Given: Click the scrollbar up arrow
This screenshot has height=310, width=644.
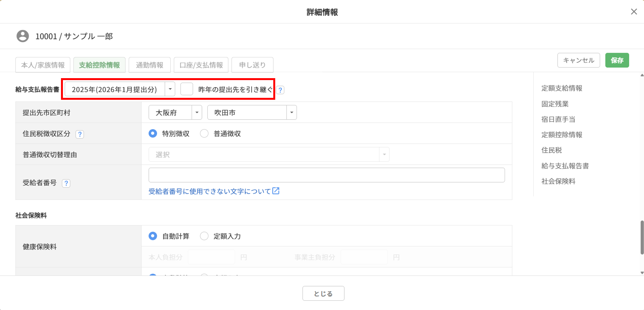Looking at the screenshot, I should (x=642, y=75).
